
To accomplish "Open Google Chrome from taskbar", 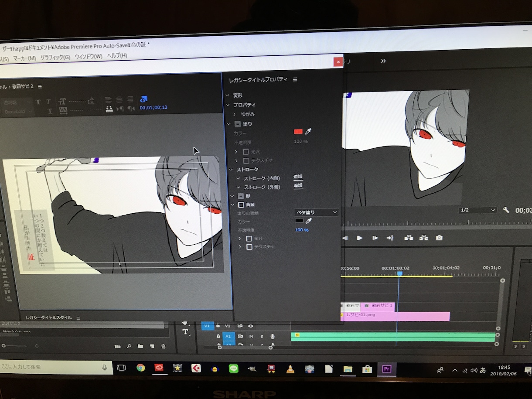I will [x=140, y=368].
